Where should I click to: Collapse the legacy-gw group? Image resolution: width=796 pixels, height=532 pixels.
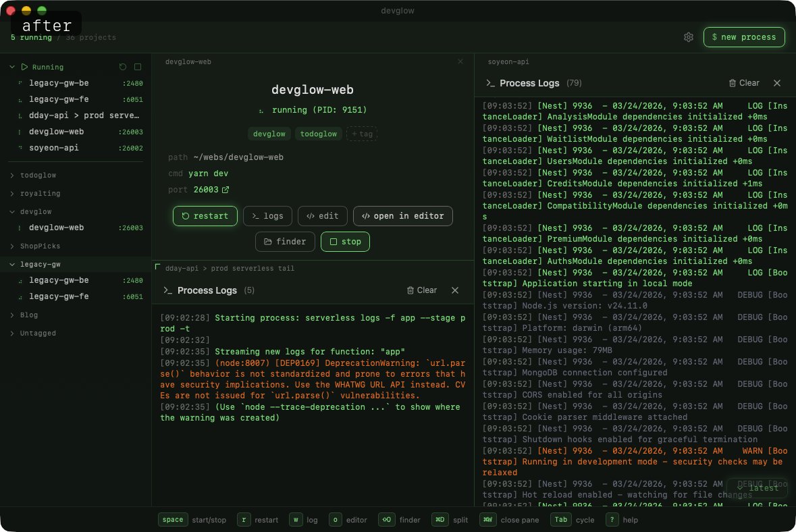(12, 265)
